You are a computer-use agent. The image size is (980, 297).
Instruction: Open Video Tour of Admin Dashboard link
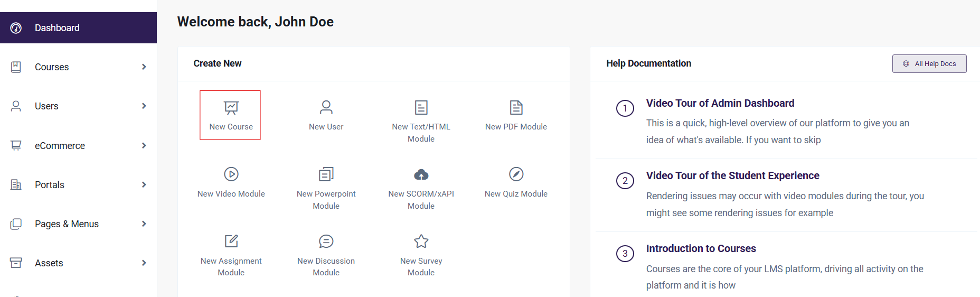(720, 103)
